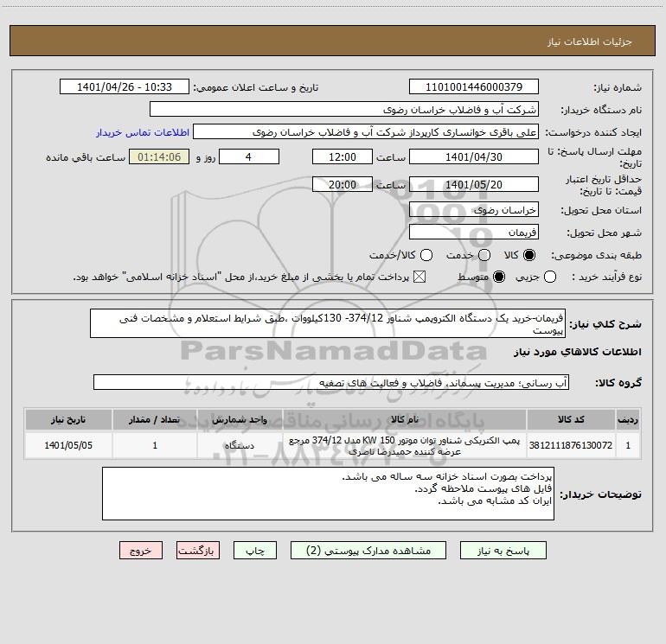
Task: Click the گروه کالا field
Action: (x=331, y=382)
